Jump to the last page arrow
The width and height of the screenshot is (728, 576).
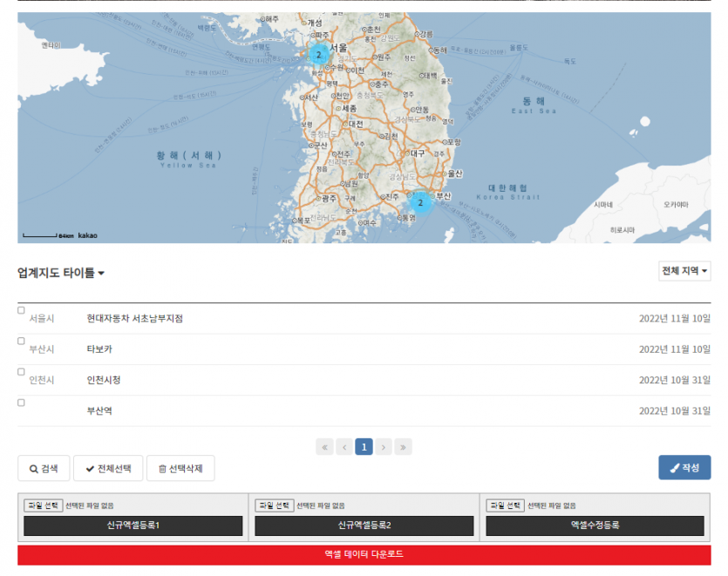click(x=403, y=447)
